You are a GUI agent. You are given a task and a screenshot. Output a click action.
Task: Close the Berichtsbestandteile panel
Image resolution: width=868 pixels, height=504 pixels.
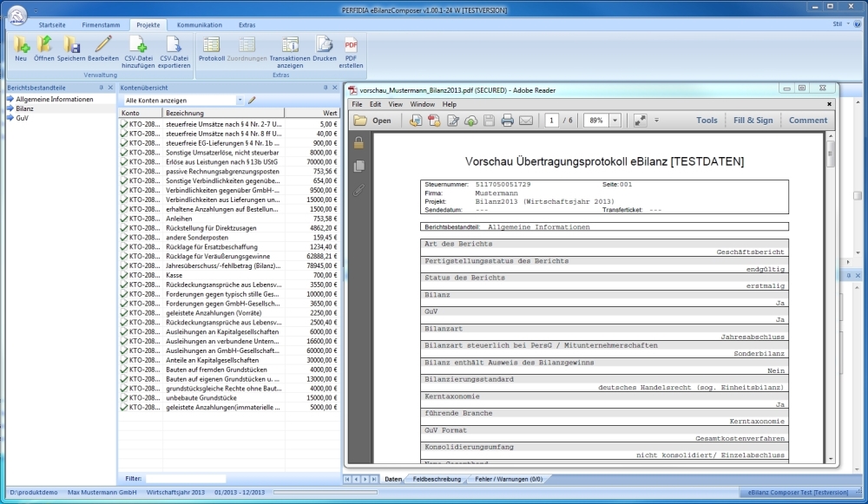(x=110, y=88)
